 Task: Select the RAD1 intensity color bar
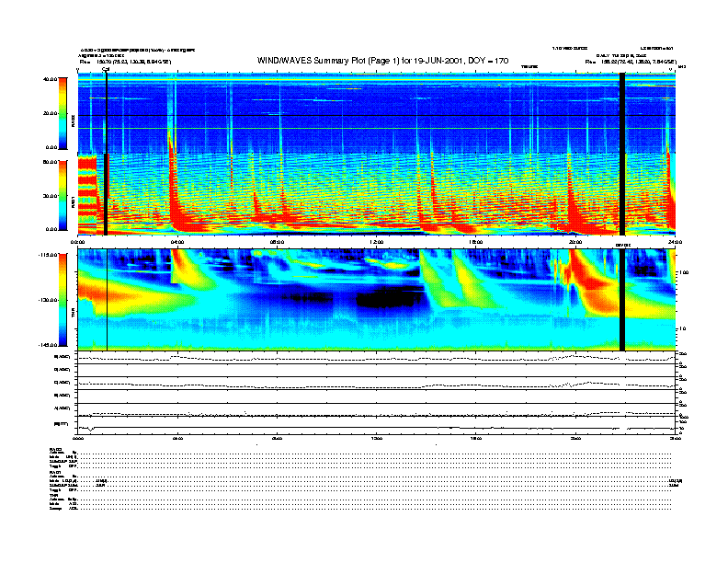pyautogui.click(x=63, y=196)
